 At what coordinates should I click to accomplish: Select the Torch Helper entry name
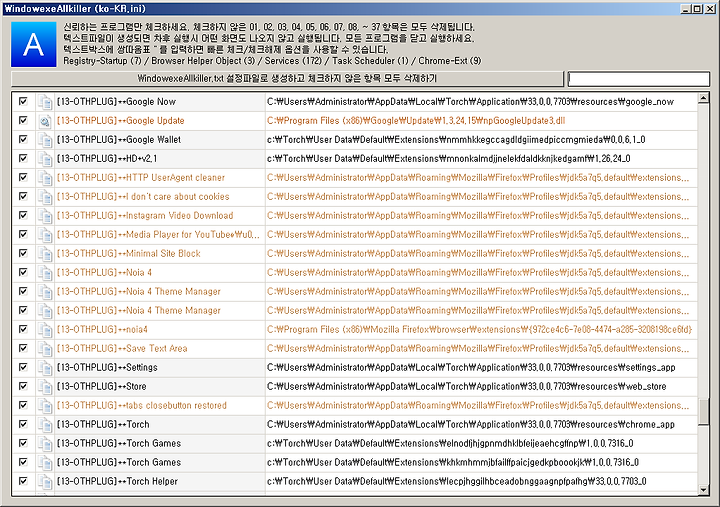[x=117, y=481]
